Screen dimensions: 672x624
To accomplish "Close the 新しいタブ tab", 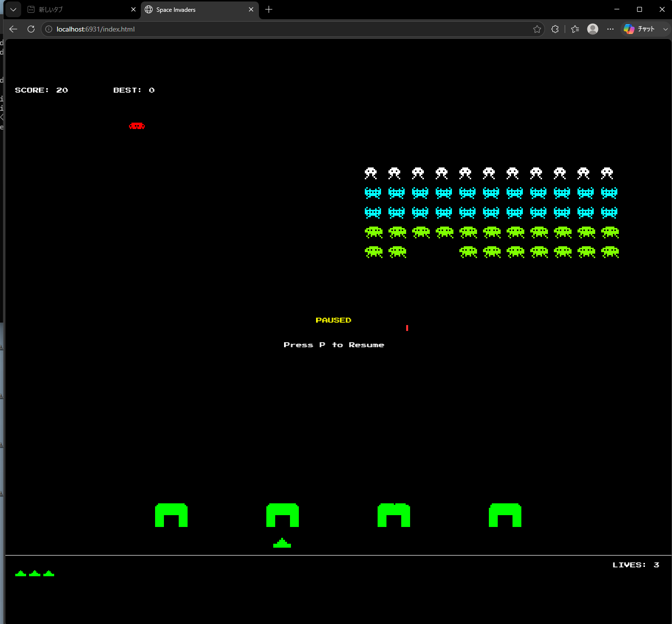I will coord(133,9).
